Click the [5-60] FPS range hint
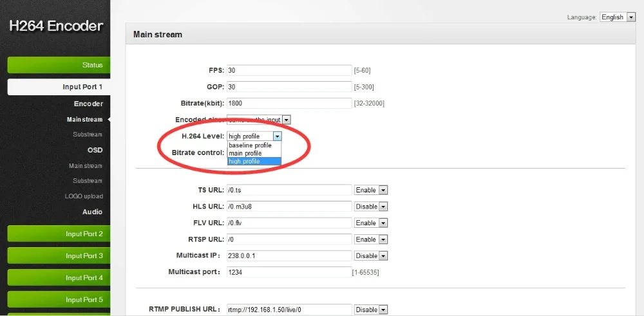This screenshot has width=644, height=316. 362,71
